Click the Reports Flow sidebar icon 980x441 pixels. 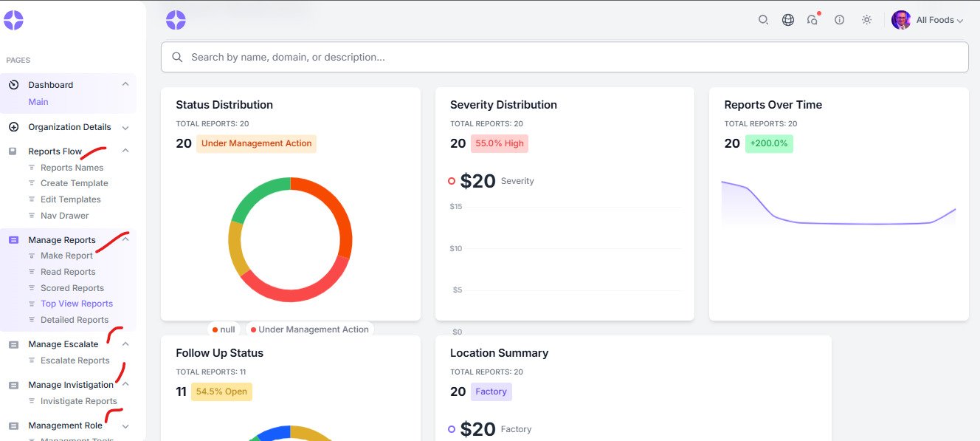point(13,151)
